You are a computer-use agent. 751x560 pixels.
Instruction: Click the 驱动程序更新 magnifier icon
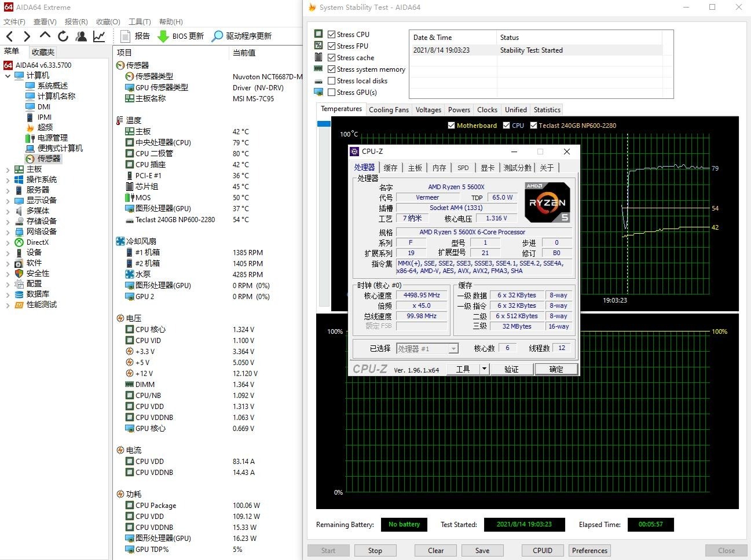tap(217, 36)
